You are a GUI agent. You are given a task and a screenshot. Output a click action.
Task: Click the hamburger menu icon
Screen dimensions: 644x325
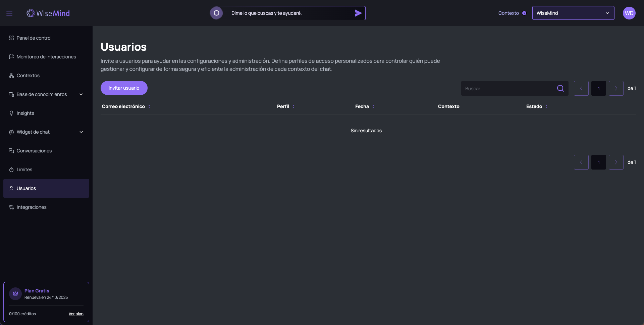(9, 13)
